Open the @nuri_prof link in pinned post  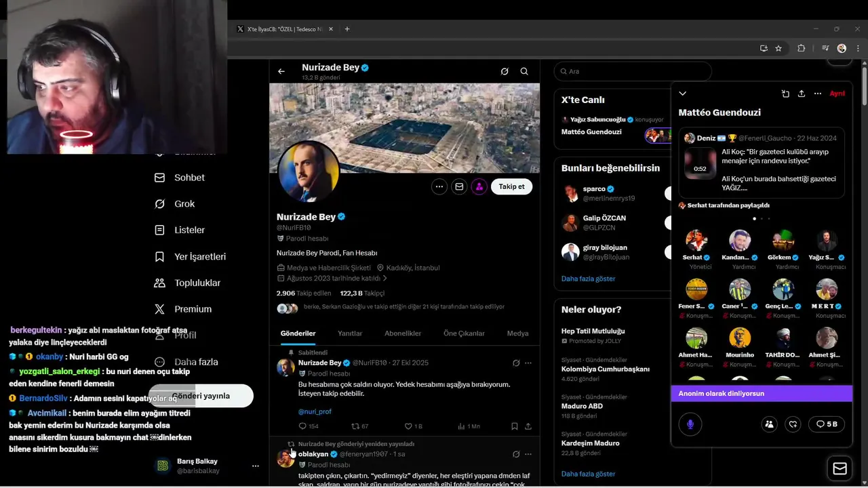315,411
